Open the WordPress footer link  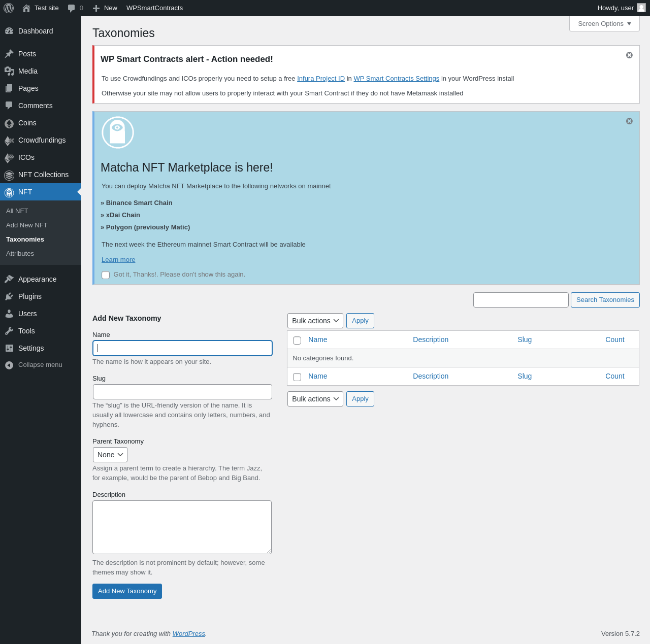point(189,634)
